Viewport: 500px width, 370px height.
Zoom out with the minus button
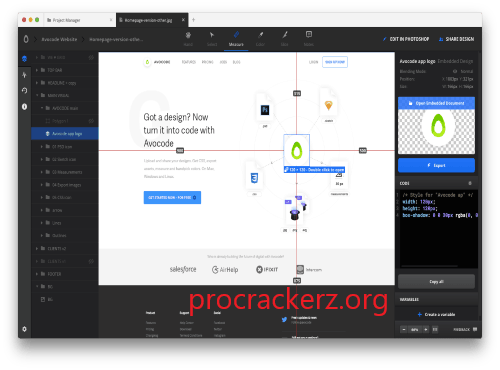404,329
